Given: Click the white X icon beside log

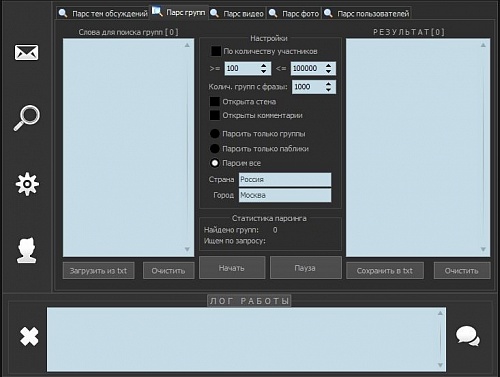Looking at the screenshot, I should coord(29,336).
